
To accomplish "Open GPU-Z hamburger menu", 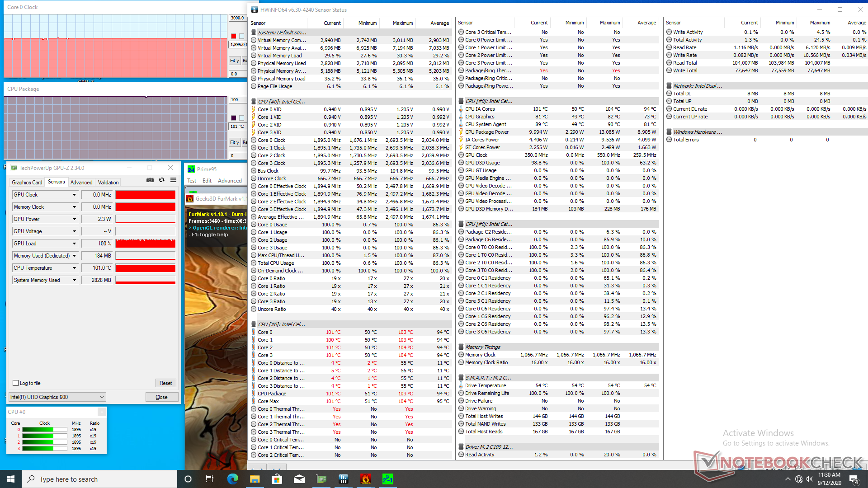I will coord(173,180).
